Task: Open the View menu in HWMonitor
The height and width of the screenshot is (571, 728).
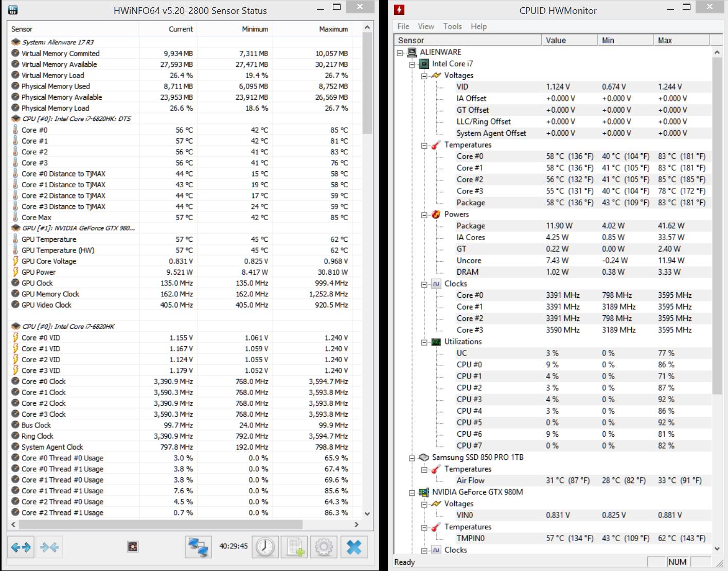Action: pos(426,26)
